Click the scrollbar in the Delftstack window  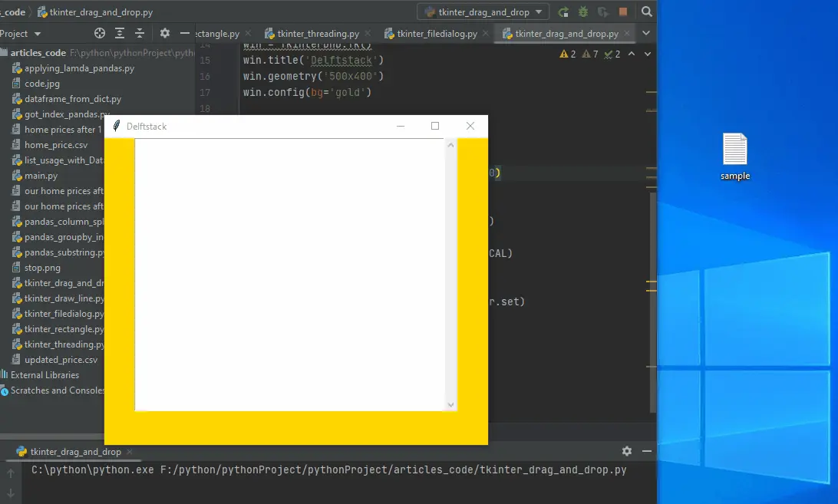(450, 275)
